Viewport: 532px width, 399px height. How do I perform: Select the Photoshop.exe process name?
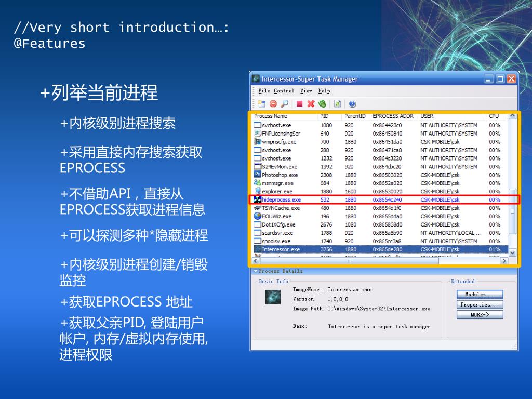(x=280, y=175)
